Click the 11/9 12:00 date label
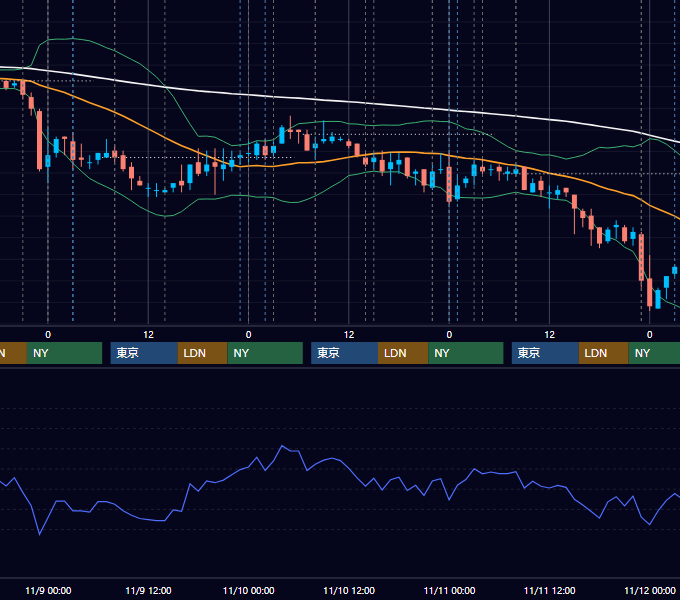 click(148, 590)
